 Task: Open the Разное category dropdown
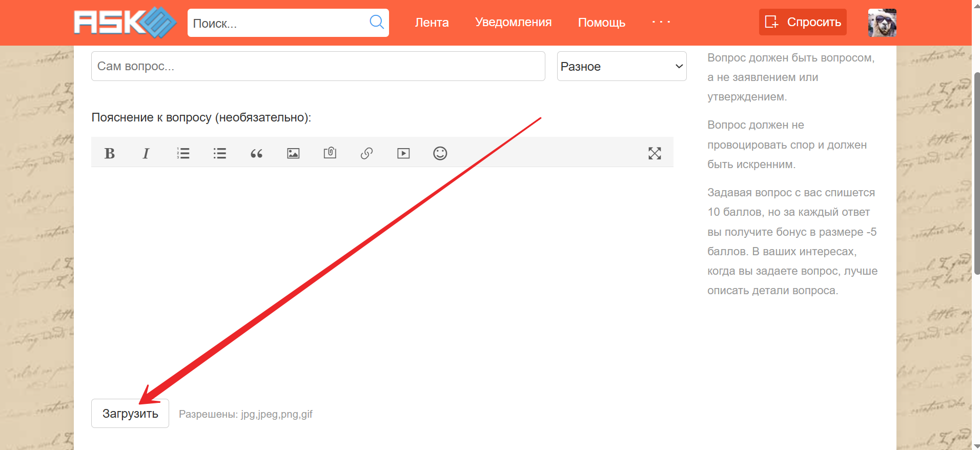[621, 67]
